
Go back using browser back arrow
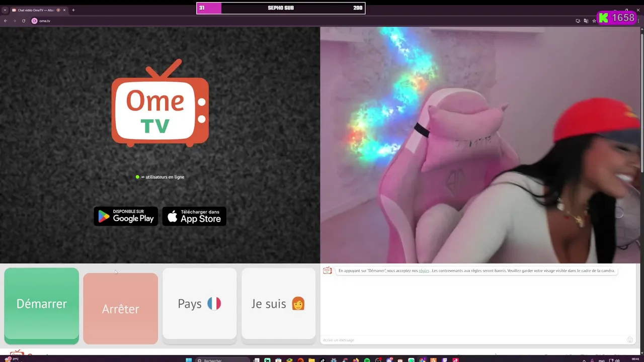(x=6, y=21)
